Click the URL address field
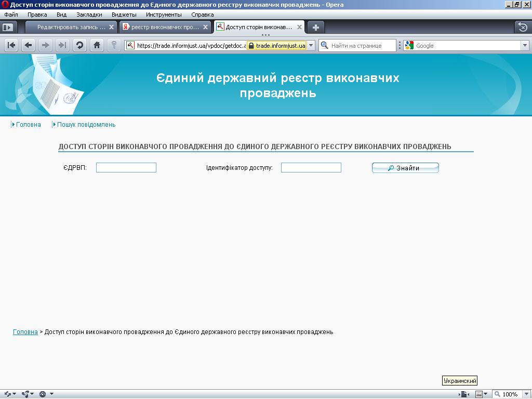The width and height of the screenshot is (532, 399). point(191,46)
